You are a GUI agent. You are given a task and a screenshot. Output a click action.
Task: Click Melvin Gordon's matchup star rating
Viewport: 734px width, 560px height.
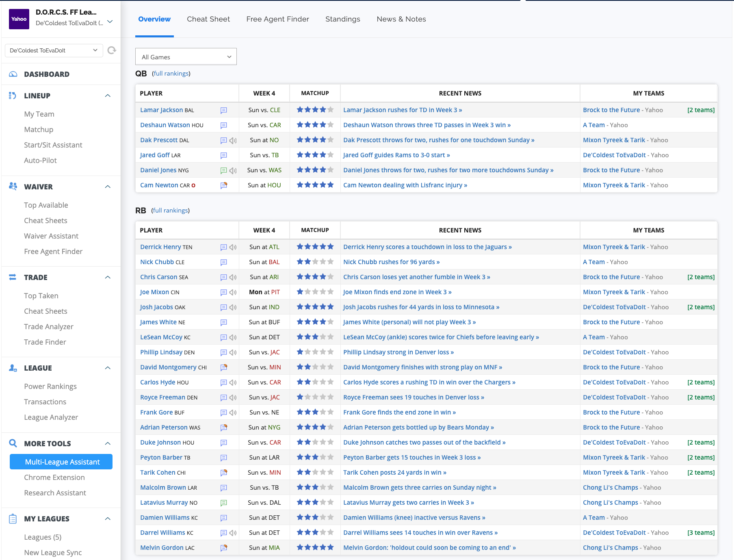[315, 547]
